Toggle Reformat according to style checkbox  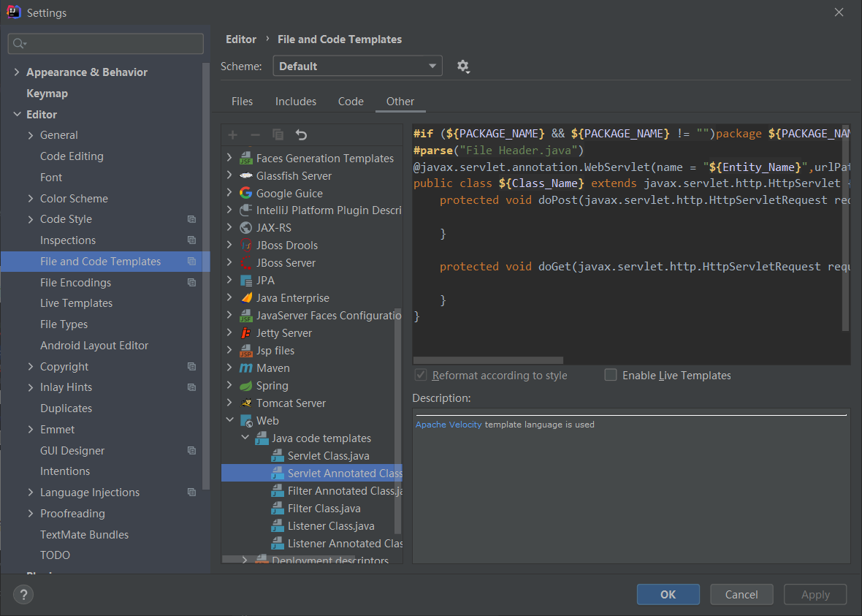click(x=421, y=375)
